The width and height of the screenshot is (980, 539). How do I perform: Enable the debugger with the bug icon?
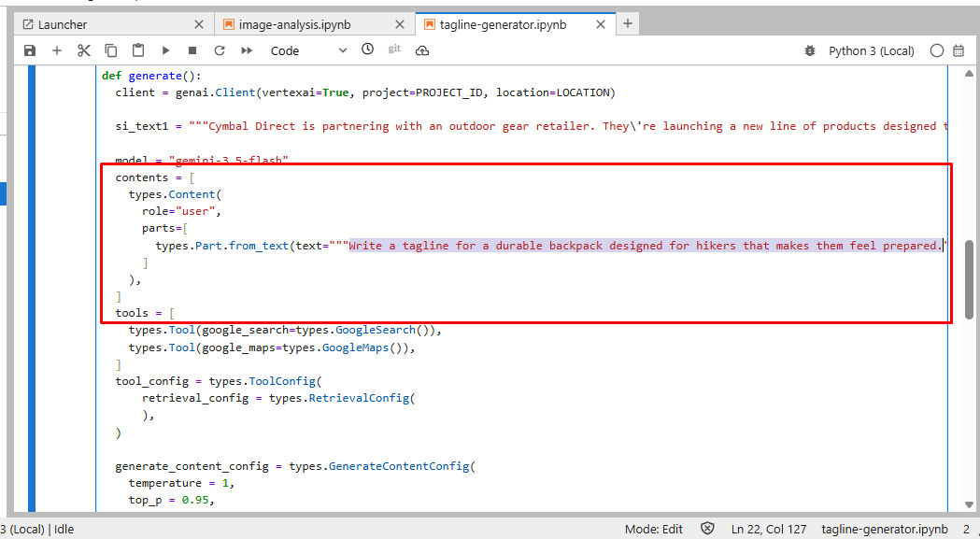(x=810, y=50)
